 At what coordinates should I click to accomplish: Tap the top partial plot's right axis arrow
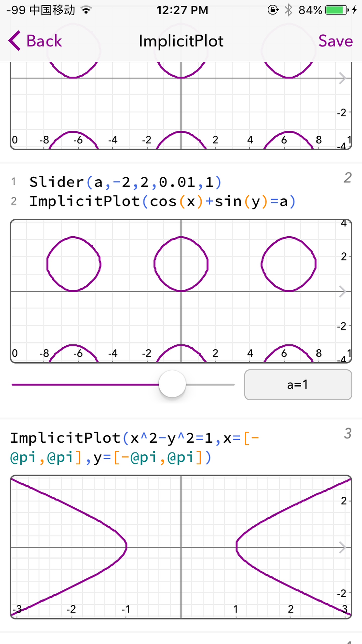pos(342,78)
